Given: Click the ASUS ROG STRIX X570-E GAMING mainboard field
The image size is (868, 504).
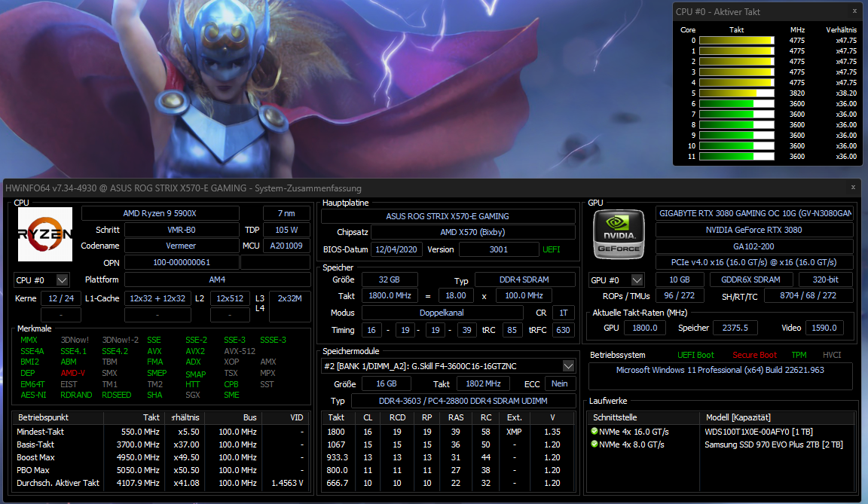Looking at the screenshot, I should click(x=448, y=216).
